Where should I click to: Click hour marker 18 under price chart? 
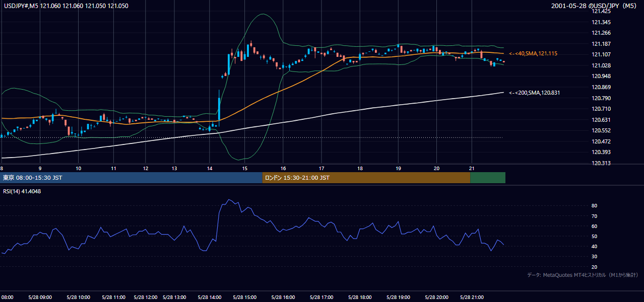pyautogui.click(x=360, y=168)
